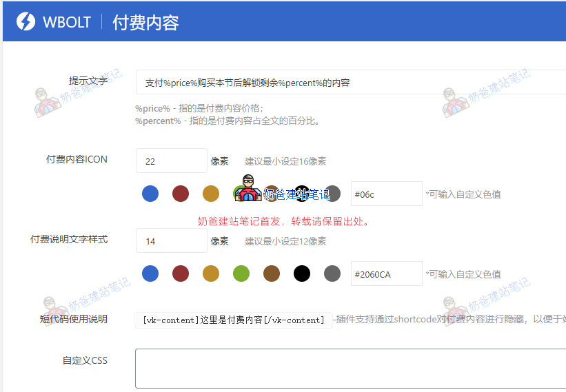The width and height of the screenshot is (566, 392).
Task: Pick brown swatch for 付费说明文字样式 color
Action: pos(272,274)
